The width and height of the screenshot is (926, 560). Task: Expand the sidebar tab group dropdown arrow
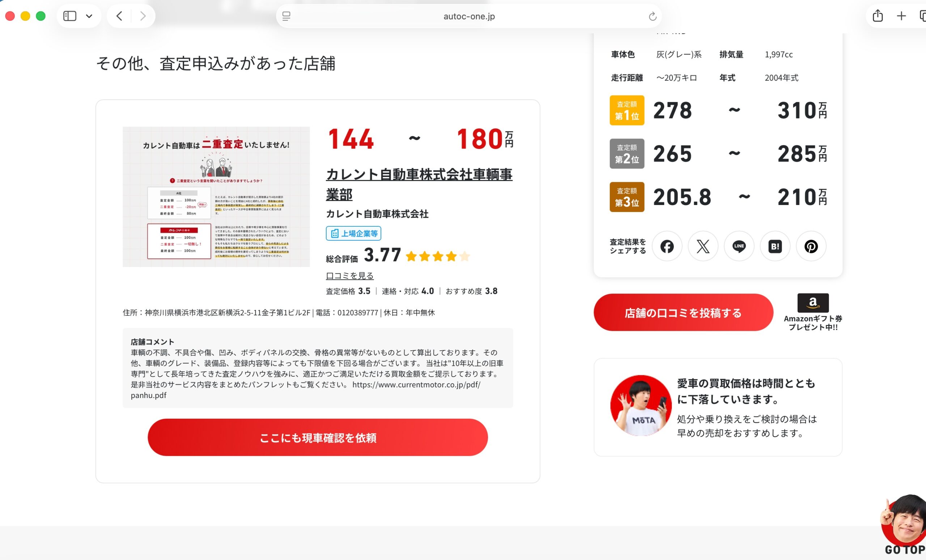click(x=89, y=16)
